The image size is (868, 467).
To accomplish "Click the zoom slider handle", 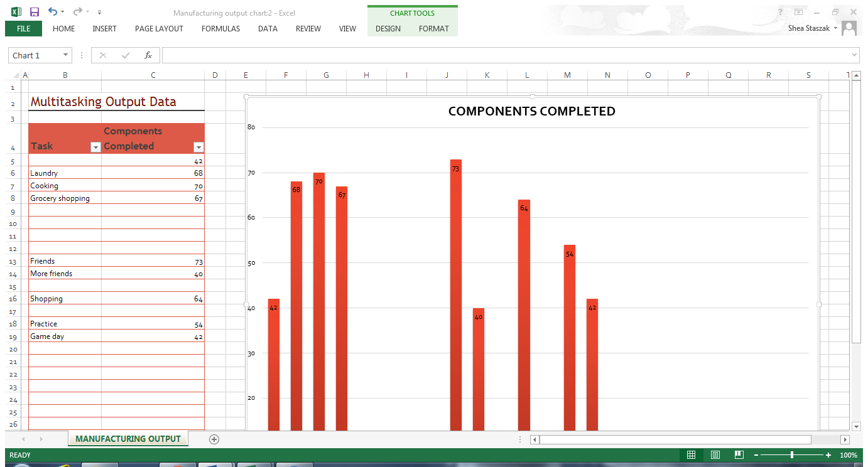I will tap(792, 455).
